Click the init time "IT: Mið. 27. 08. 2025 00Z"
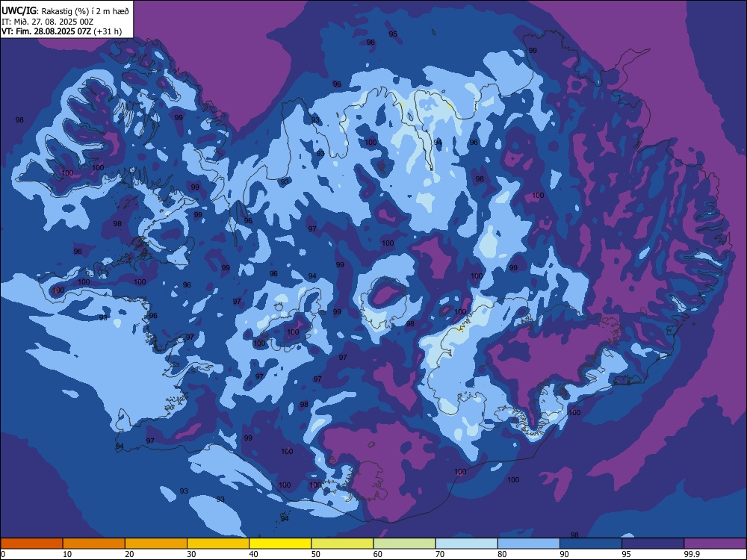 [x=47, y=22]
